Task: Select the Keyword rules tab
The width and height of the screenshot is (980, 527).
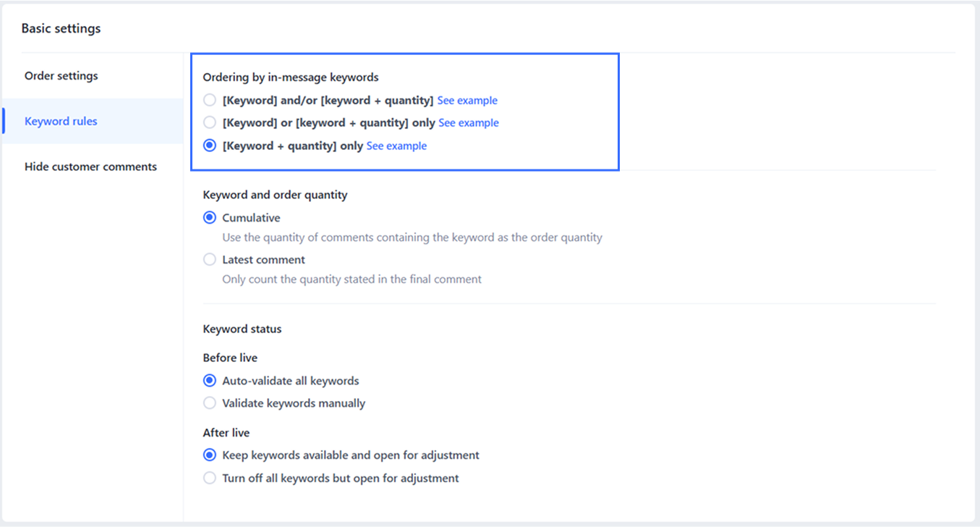Action: (x=61, y=122)
